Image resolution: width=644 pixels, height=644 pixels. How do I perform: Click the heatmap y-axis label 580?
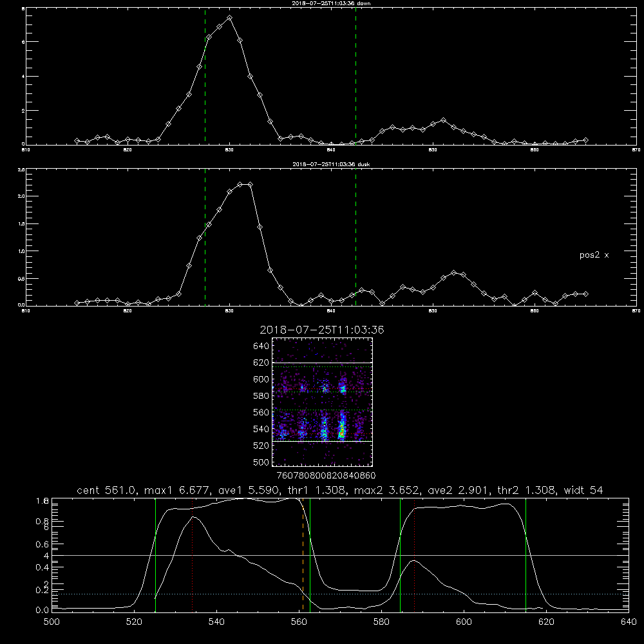click(x=261, y=396)
